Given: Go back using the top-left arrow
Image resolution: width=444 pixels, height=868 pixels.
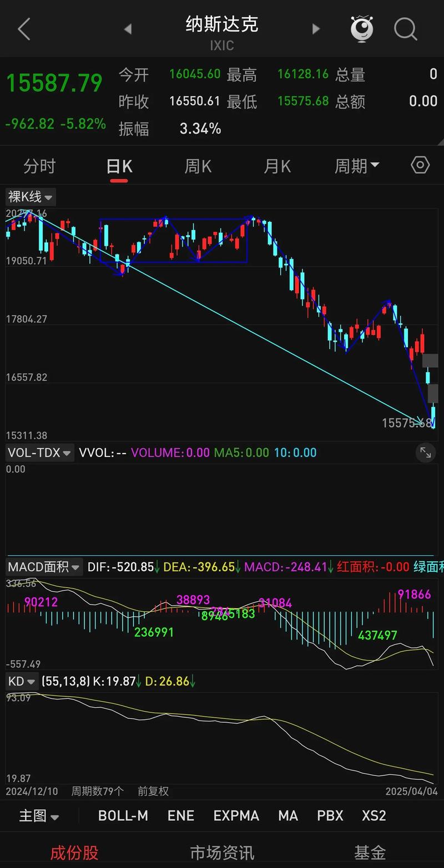Looking at the screenshot, I should (24, 29).
